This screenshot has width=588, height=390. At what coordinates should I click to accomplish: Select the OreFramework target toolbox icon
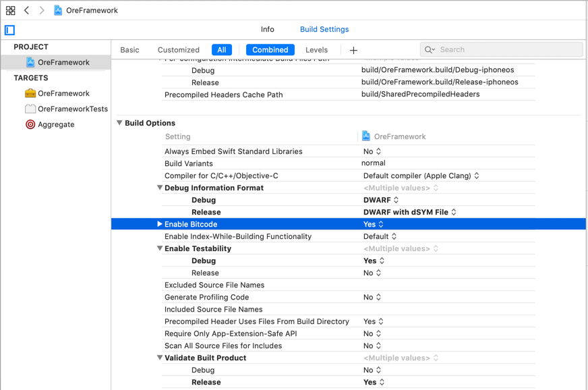pyautogui.click(x=30, y=93)
